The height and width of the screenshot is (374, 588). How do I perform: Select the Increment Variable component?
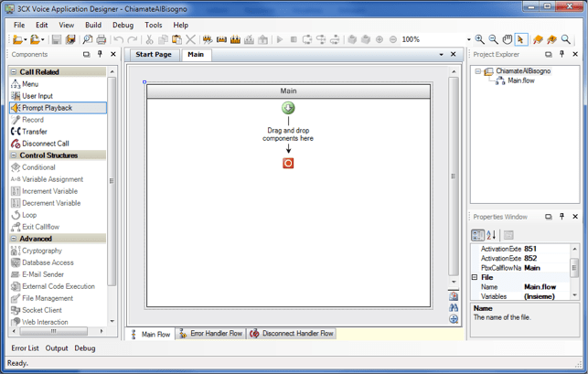[x=44, y=191]
